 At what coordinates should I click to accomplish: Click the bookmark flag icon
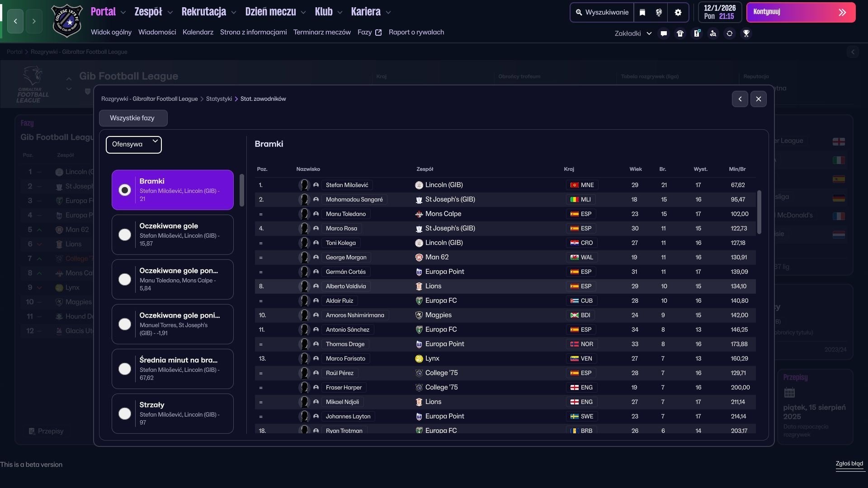coord(642,13)
